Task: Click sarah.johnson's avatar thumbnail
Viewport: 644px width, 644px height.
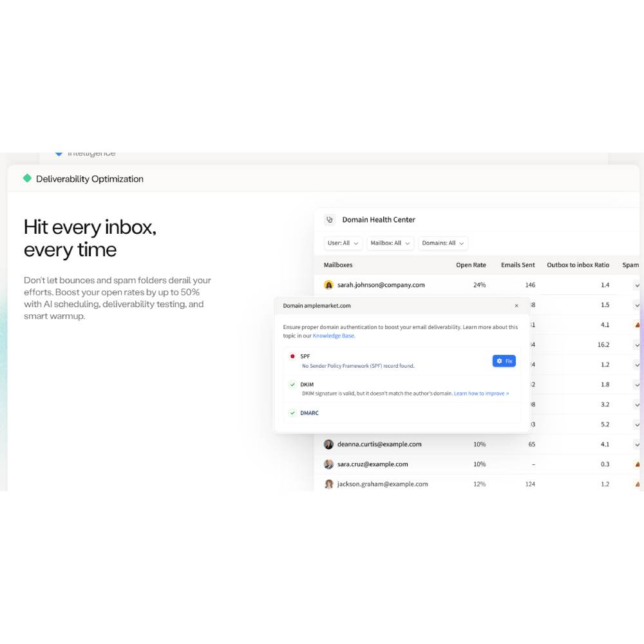Action: click(329, 285)
